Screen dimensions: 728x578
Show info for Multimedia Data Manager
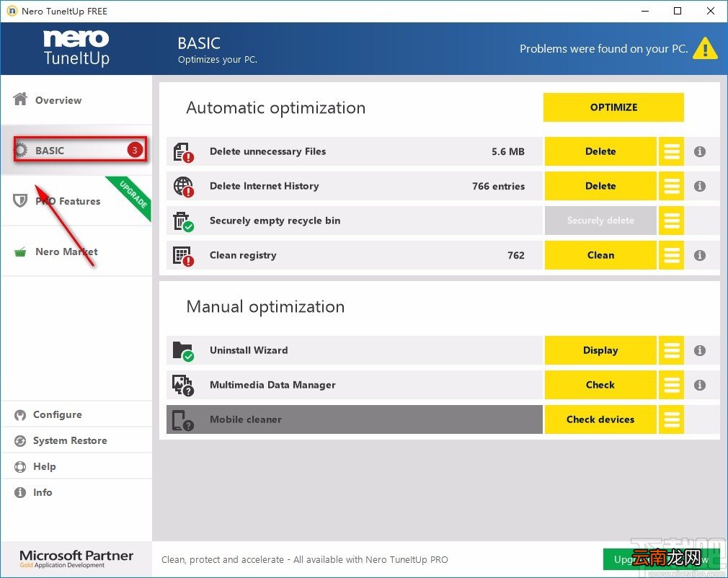[x=700, y=385]
